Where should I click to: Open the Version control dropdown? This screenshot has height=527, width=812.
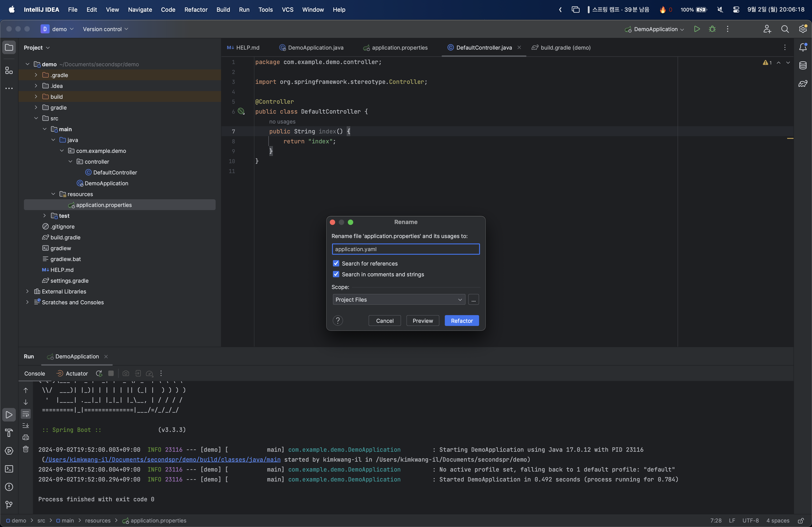(x=105, y=29)
